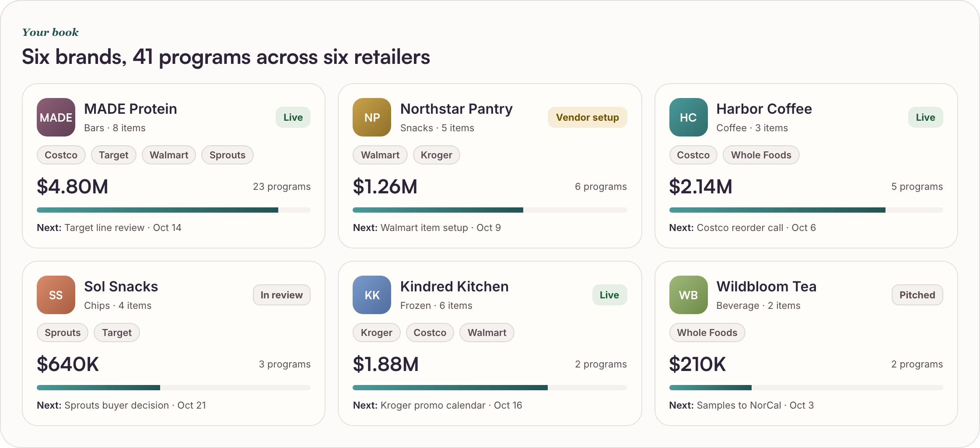The image size is (980, 448).
Task: Select Kroger chip under Northstar Pantry
Action: coord(437,155)
